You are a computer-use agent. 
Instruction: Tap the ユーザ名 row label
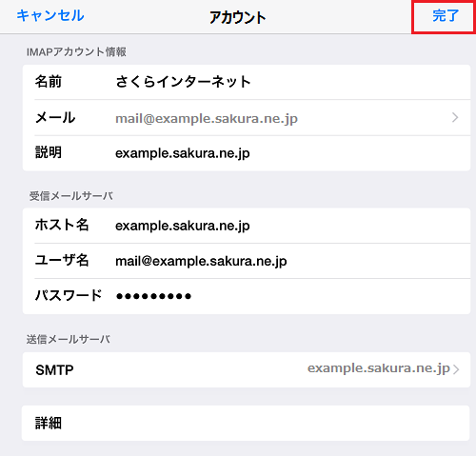(62, 261)
